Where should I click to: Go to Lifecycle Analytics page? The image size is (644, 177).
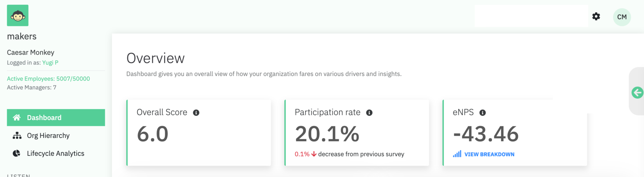click(55, 153)
